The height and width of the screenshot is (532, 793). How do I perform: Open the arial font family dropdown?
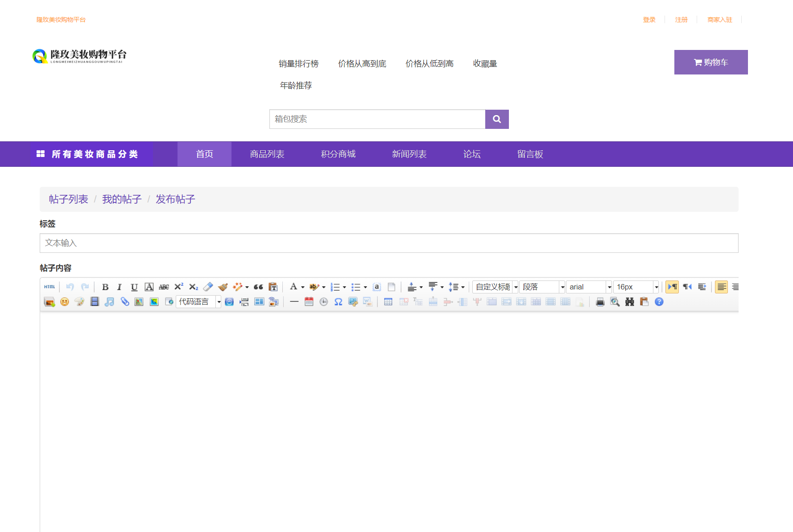point(589,287)
